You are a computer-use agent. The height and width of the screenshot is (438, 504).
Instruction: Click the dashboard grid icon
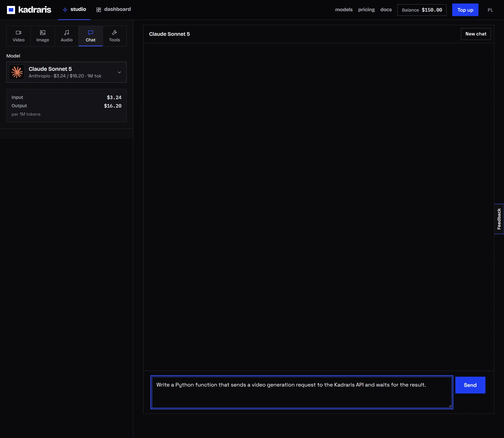click(x=99, y=10)
